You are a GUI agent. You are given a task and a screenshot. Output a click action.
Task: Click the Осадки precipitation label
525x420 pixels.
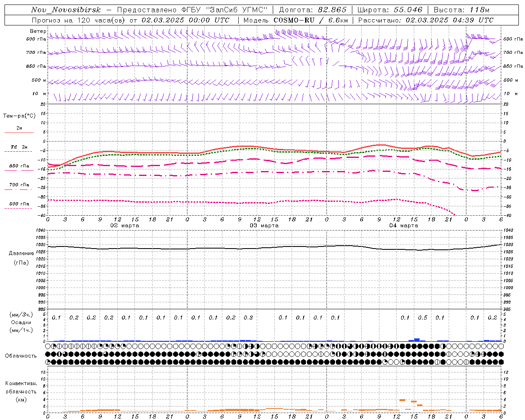(21, 322)
